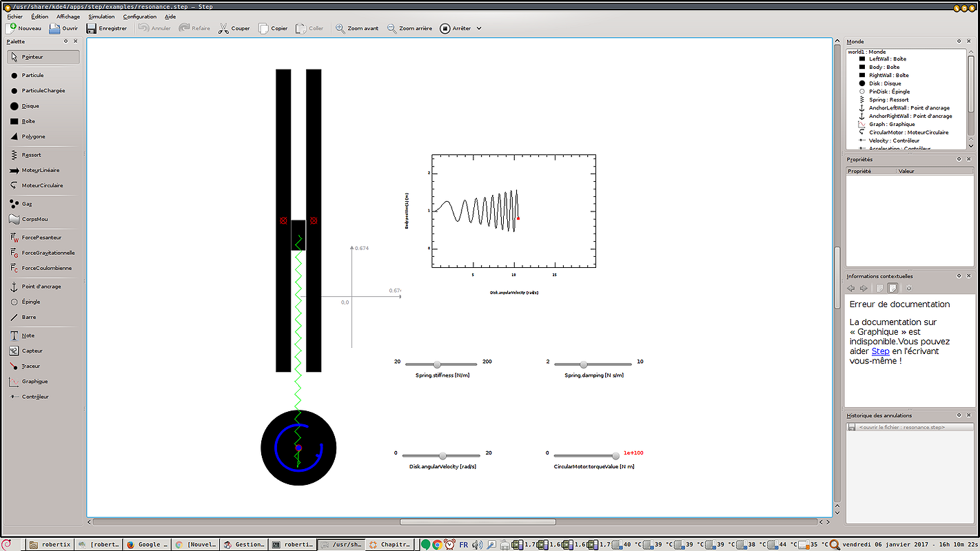Open the dropdown arrow beside Arrêter
Image resolution: width=980 pixels, height=551 pixels.
tap(479, 28)
